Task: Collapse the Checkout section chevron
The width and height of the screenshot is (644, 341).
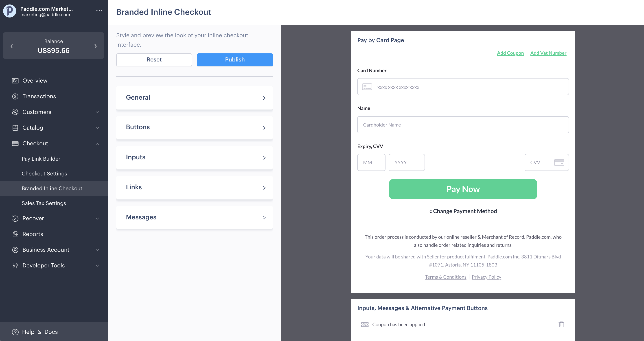Action: click(x=98, y=144)
